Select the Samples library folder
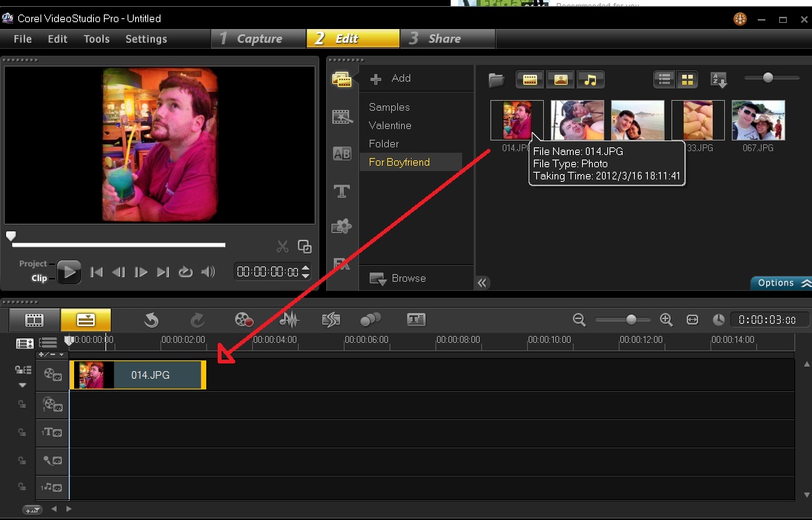The height and width of the screenshot is (520, 812). pos(390,107)
